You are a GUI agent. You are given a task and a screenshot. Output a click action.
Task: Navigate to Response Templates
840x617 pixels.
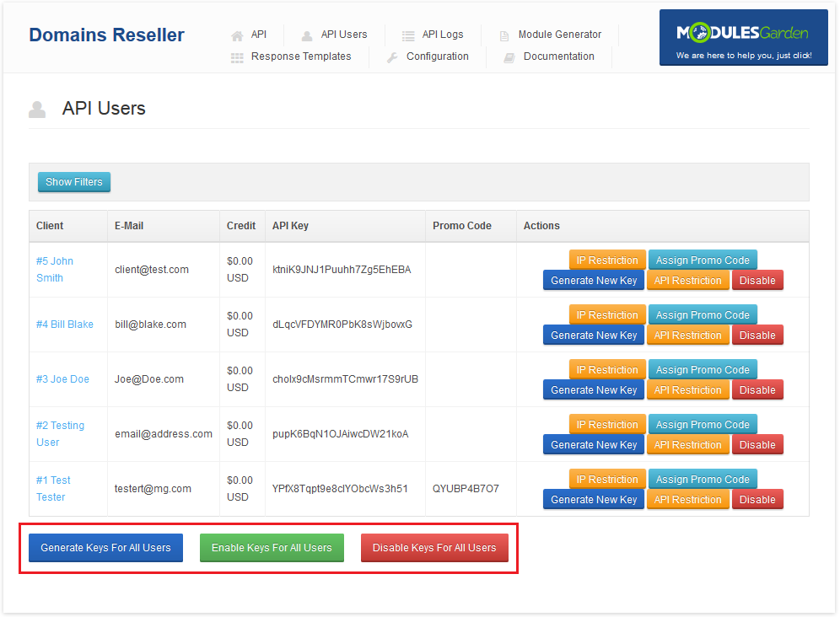tap(301, 56)
